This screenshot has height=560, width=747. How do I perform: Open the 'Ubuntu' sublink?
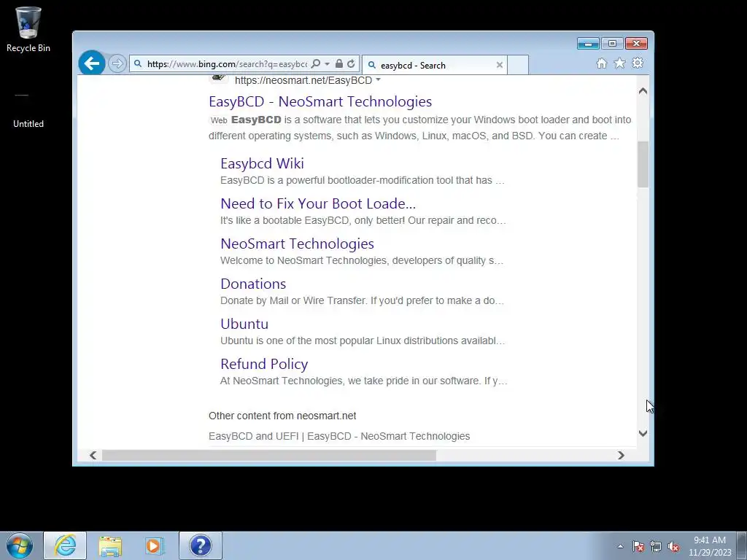(x=244, y=324)
